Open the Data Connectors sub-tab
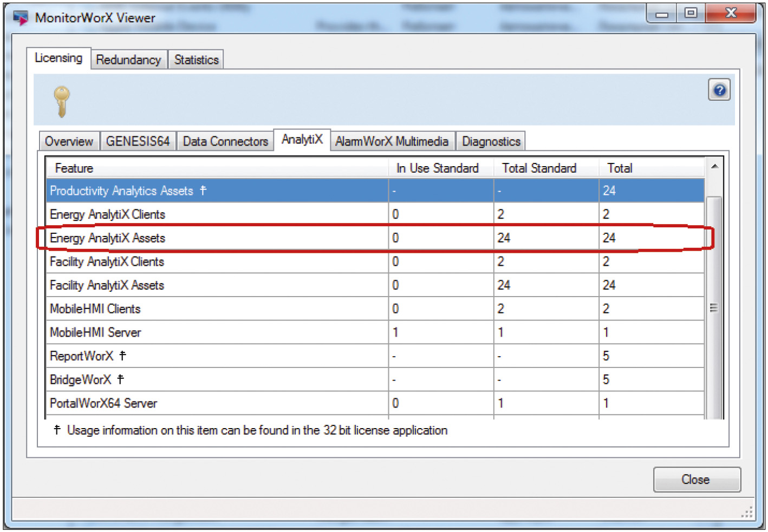Screen dimensions: 768x532 click(225, 141)
